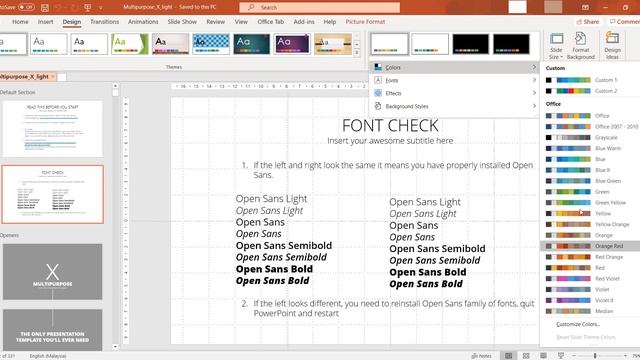Open the Picture Format tab

[x=365, y=22]
